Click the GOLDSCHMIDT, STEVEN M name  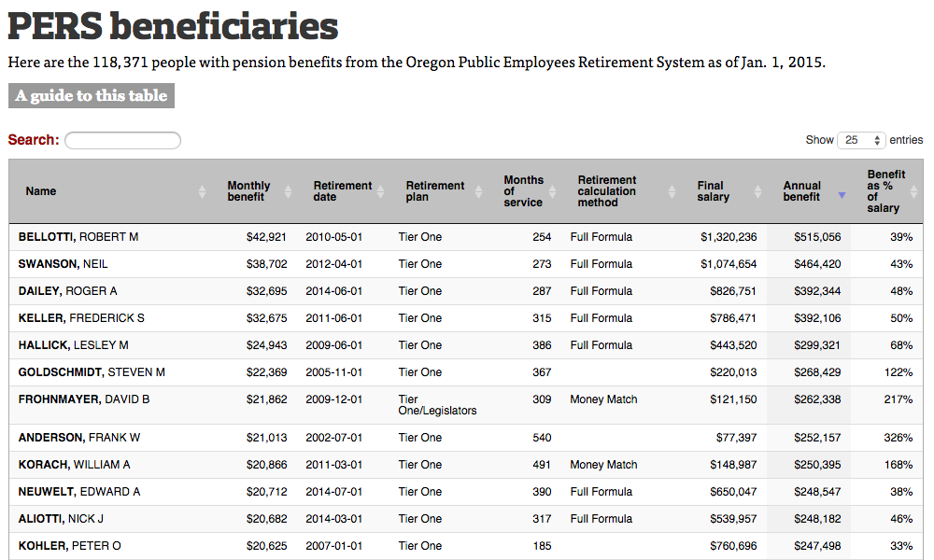pos(92,372)
